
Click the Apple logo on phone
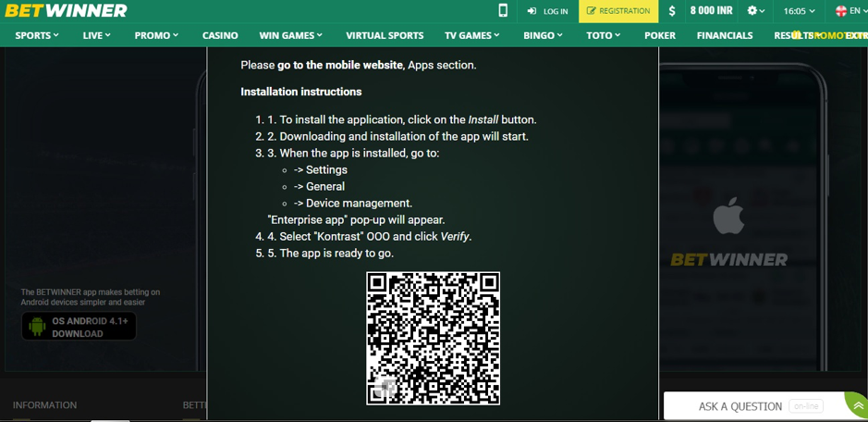click(x=728, y=217)
